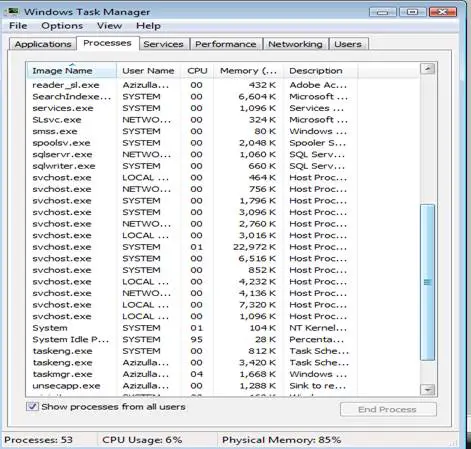Select the SLsvc.exe process

tap(191, 120)
